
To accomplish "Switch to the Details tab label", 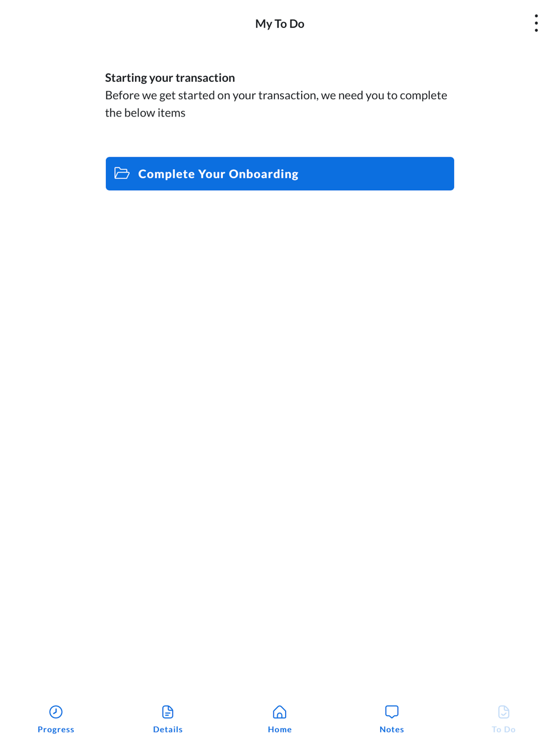I will (168, 729).
